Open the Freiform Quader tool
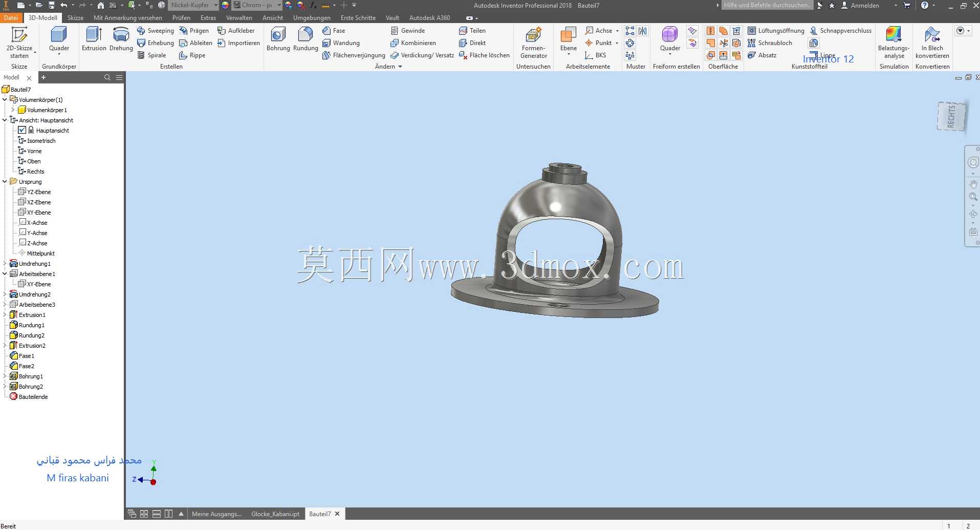 point(670,39)
